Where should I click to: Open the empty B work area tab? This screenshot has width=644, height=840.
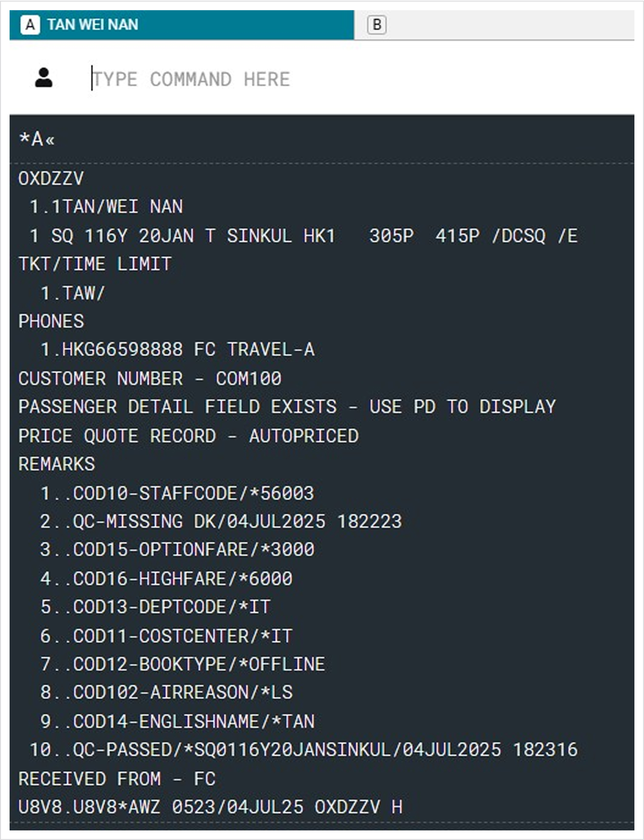pyautogui.click(x=494, y=24)
